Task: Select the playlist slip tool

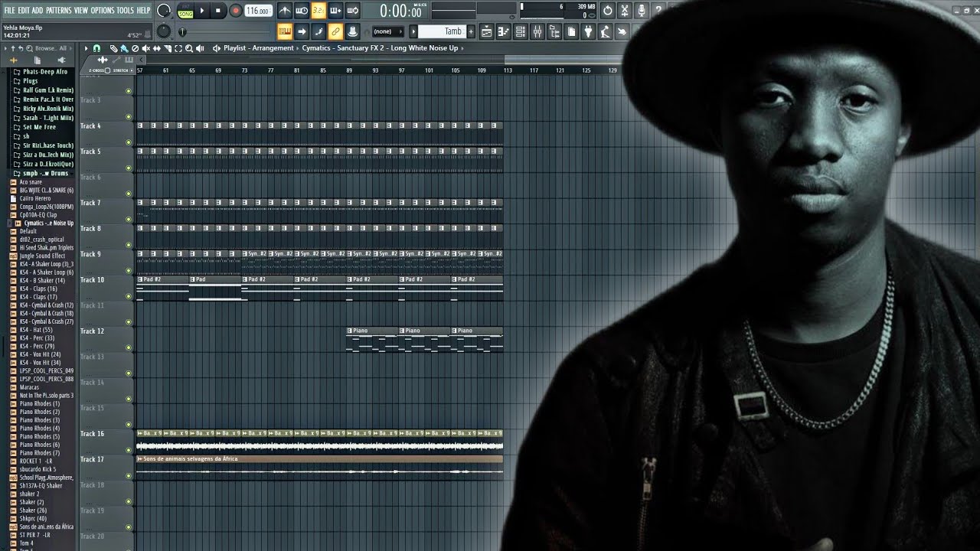Action: click(156, 48)
